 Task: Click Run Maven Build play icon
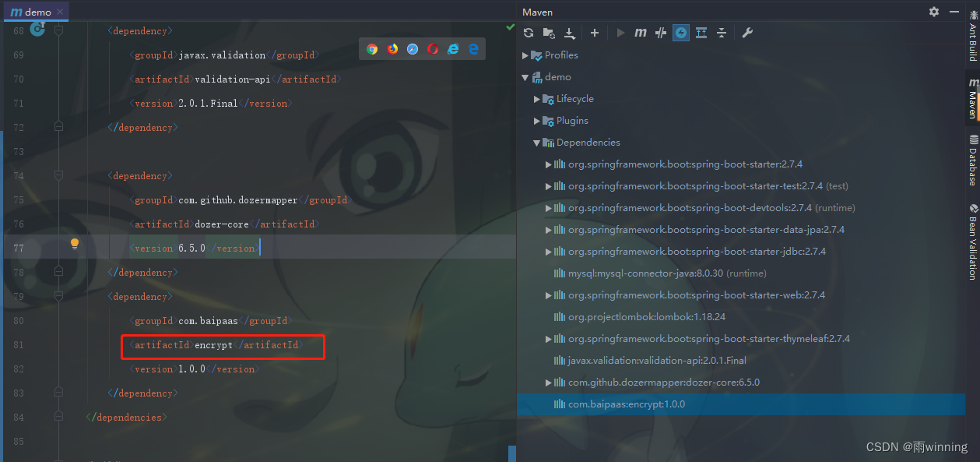(620, 33)
